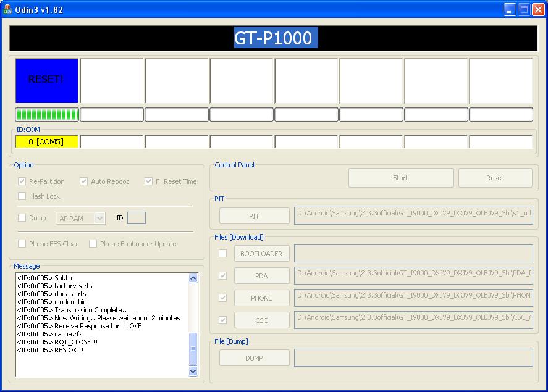The width and height of the screenshot is (548, 392).
Task: Click the empty BOOTLOADER path field
Action: click(413, 254)
